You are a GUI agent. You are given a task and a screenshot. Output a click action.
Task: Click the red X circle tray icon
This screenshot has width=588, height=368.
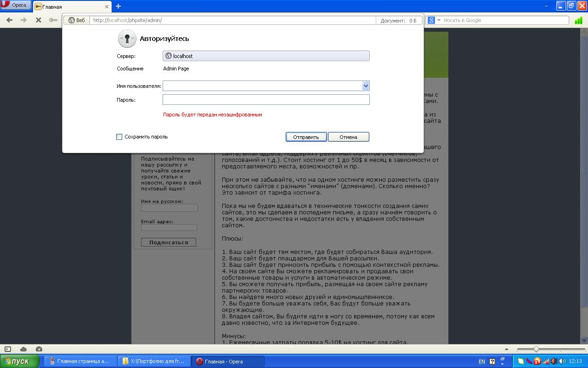click(537, 362)
